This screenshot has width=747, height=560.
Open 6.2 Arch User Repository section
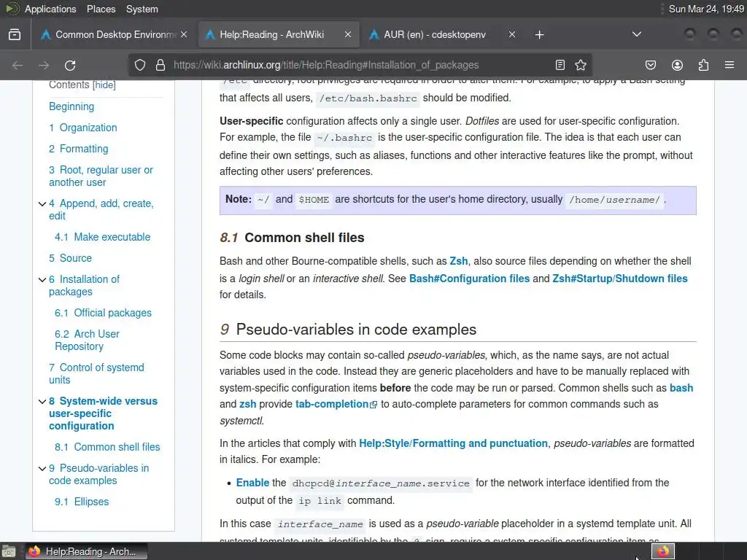coord(88,340)
